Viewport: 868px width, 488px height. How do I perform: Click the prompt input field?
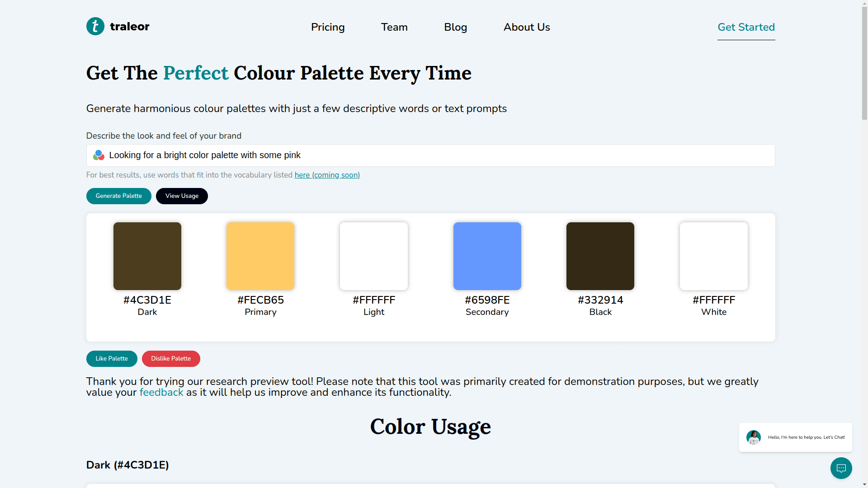point(430,155)
